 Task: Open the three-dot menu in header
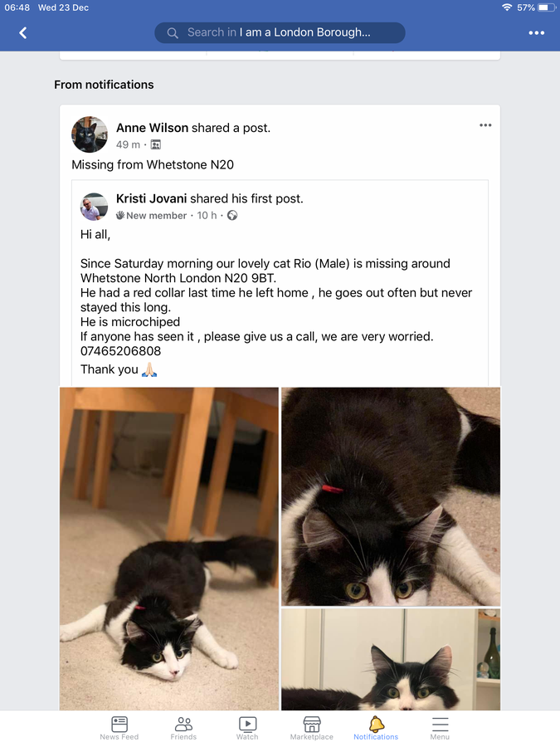(536, 32)
